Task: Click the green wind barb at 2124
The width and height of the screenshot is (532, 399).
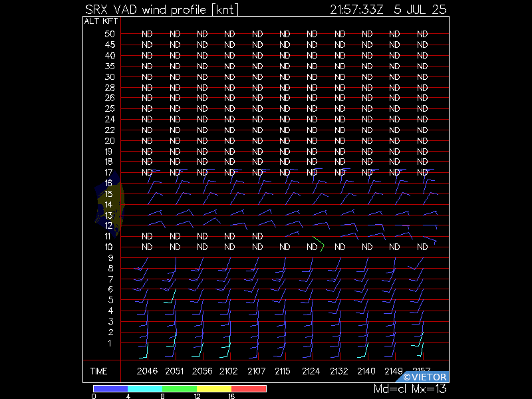Action: coord(319,244)
